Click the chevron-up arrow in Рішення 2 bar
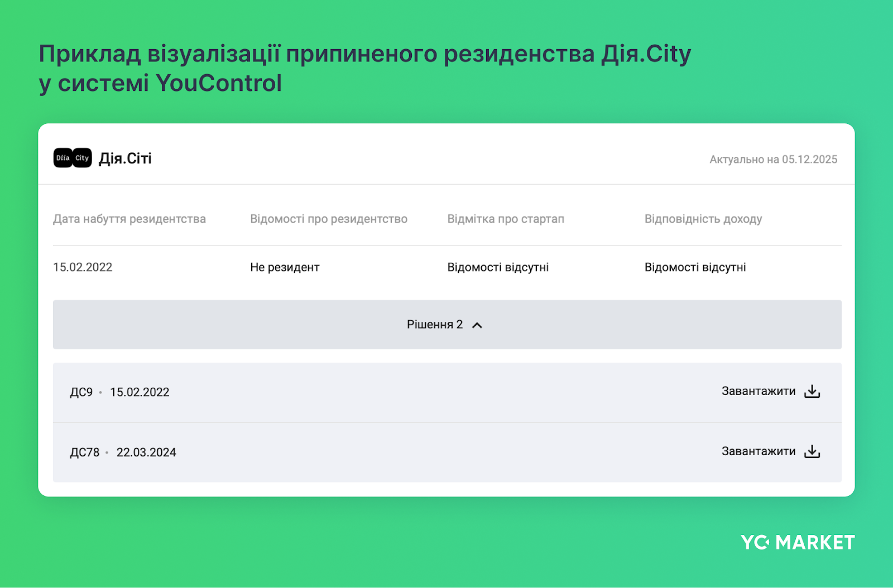Viewport: 893px width, 588px height. pyautogui.click(x=477, y=324)
